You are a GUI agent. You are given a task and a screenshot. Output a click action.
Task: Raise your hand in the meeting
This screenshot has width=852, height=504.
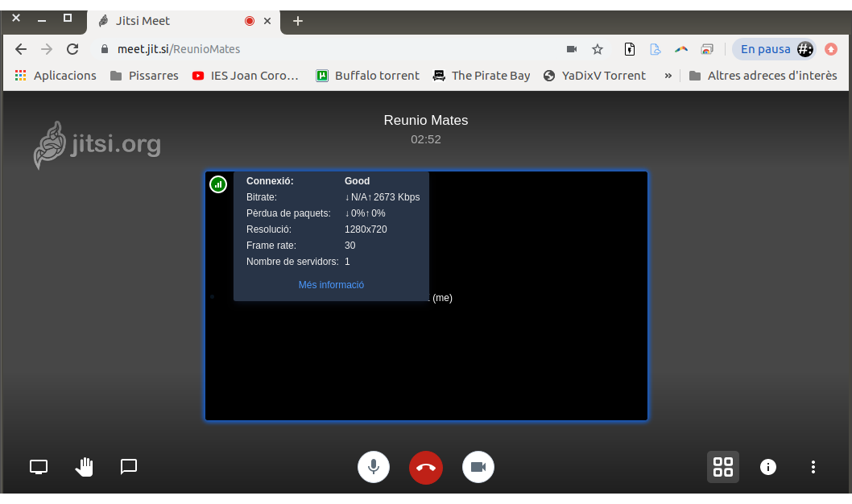[84, 467]
